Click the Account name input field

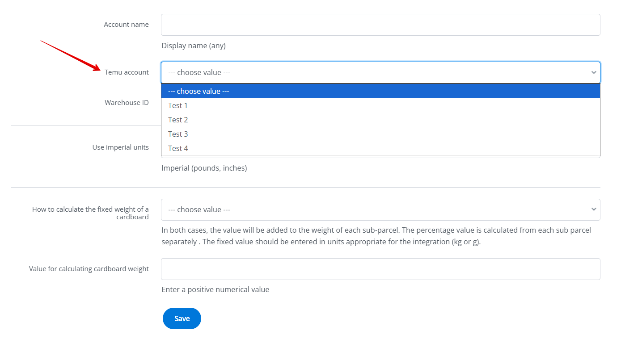point(380,25)
